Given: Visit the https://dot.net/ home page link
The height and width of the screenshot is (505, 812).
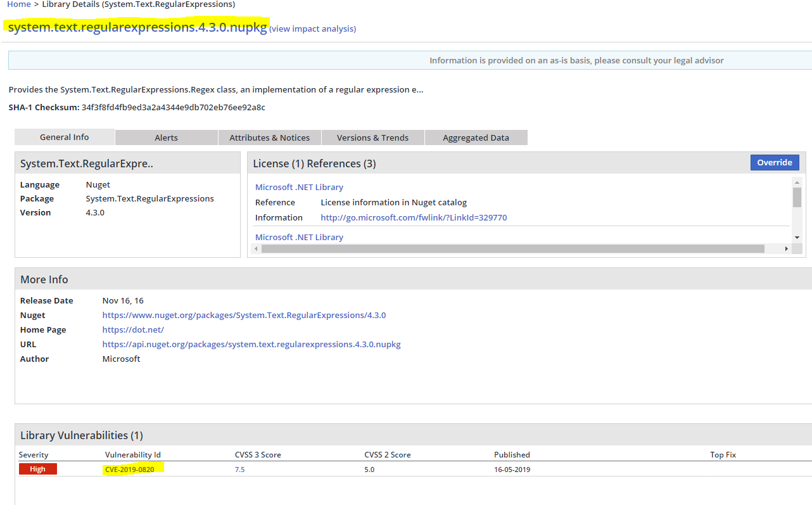Looking at the screenshot, I should pos(133,329).
